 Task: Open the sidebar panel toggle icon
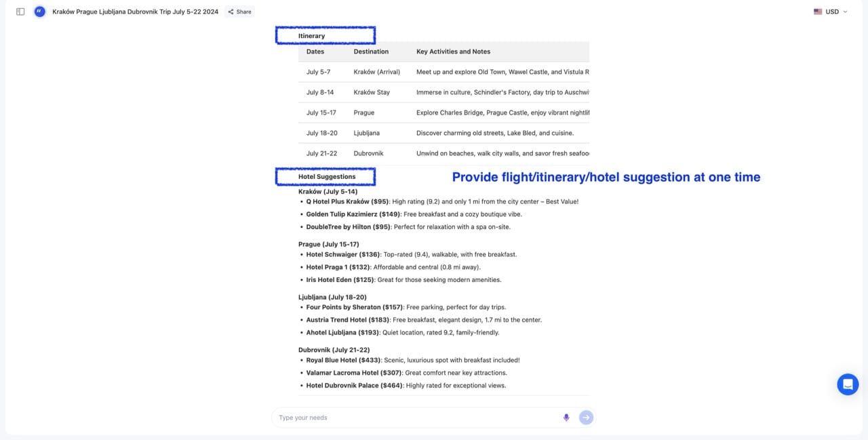[21, 12]
